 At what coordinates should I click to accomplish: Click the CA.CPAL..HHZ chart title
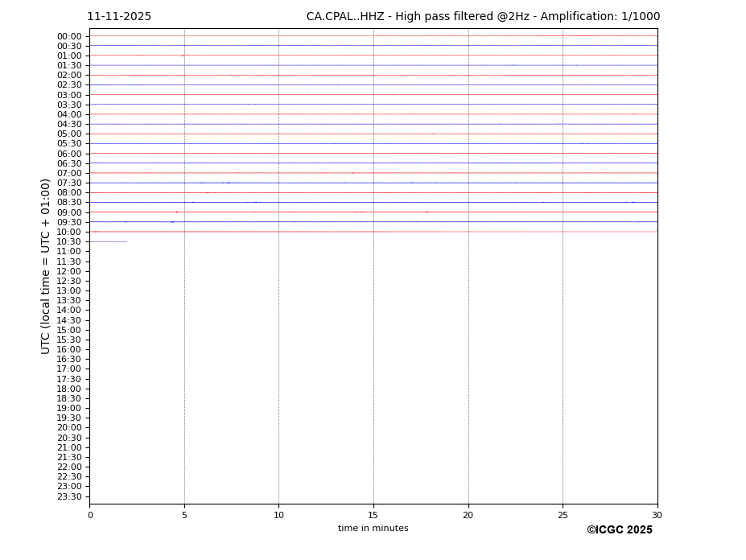483,17
